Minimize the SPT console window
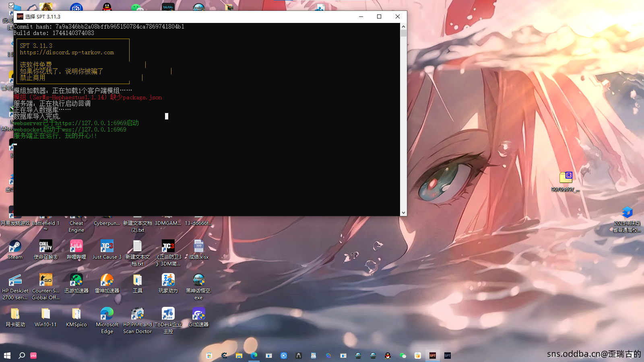This screenshot has height=362, width=644. 361,16
